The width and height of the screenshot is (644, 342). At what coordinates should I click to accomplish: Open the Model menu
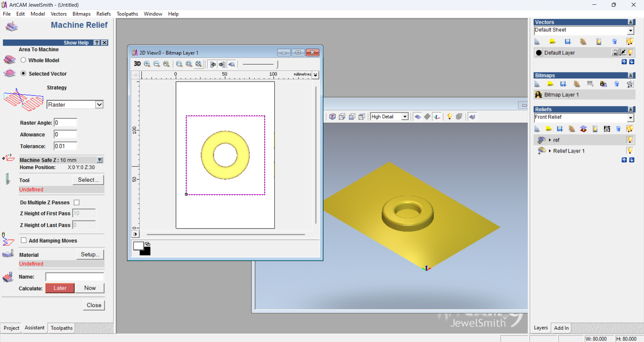tap(38, 14)
